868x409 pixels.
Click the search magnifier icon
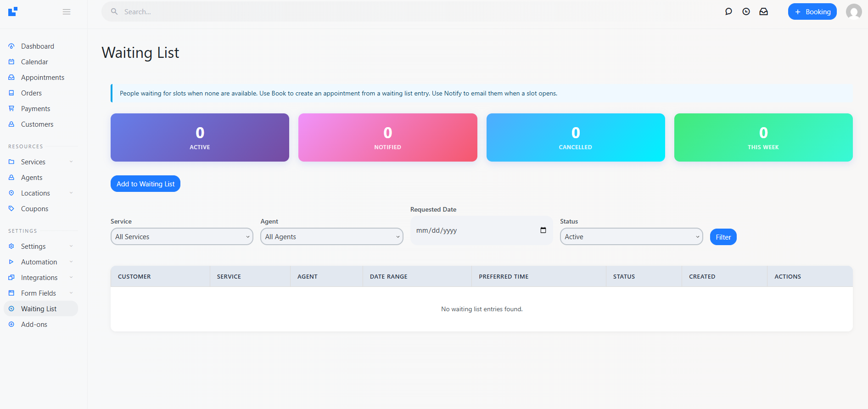tap(114, 11)
